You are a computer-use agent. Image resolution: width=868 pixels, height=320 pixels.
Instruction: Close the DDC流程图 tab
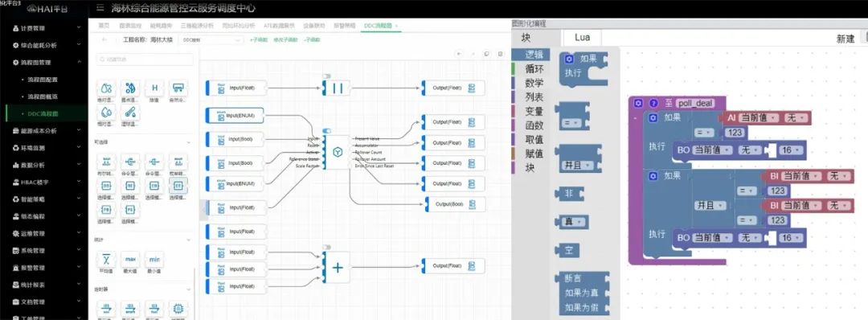tap(395, 26)
